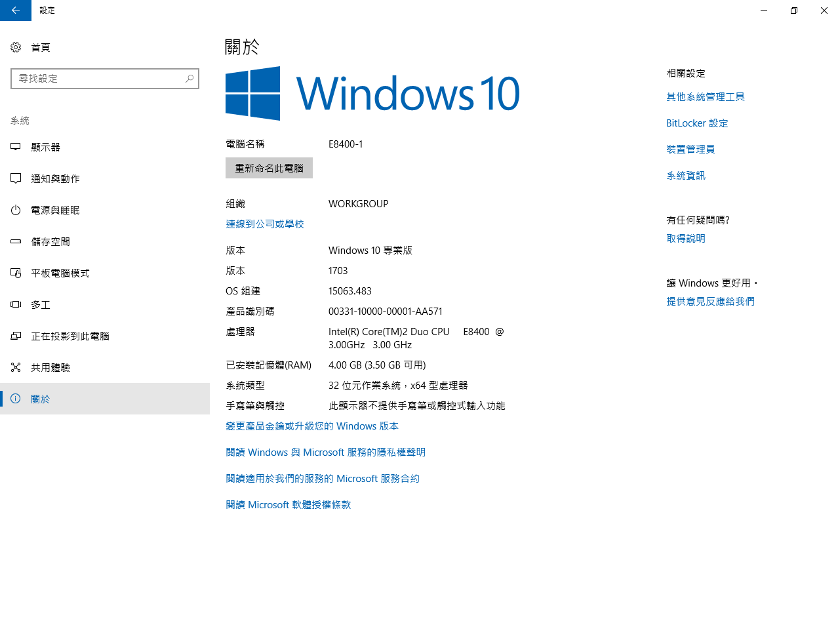Close the 設定 window
The width and height of the screenshot is (838, 644).
point(824,10)
